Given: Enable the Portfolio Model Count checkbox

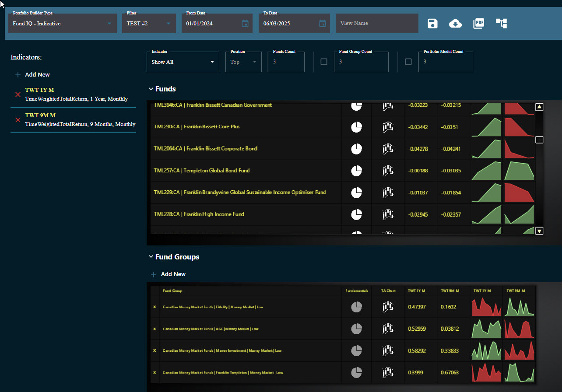Looking at the screenshot, I should pyautogui.click(x=408, y=62).
